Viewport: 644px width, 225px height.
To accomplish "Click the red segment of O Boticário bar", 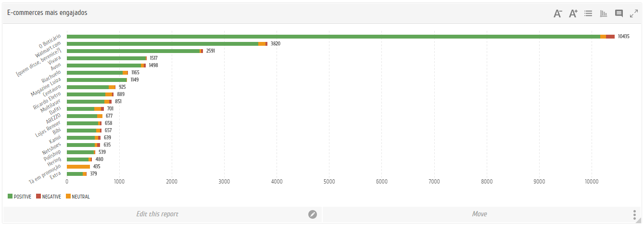I will pos(610,37).
